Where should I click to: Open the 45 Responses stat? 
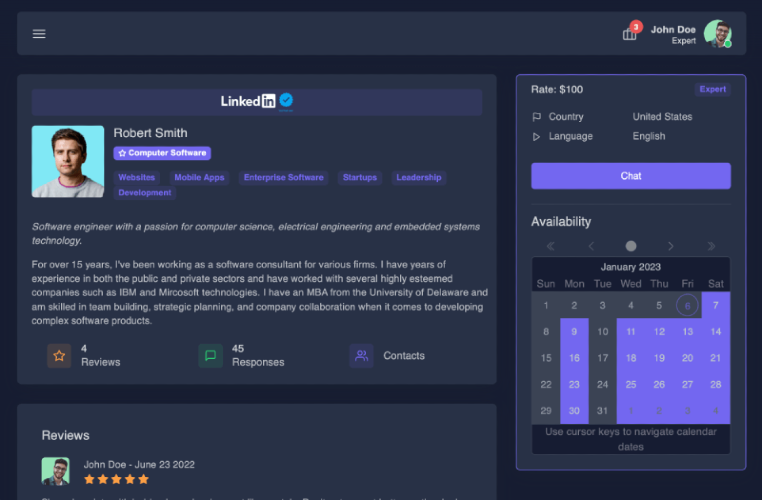coord(258,356)
